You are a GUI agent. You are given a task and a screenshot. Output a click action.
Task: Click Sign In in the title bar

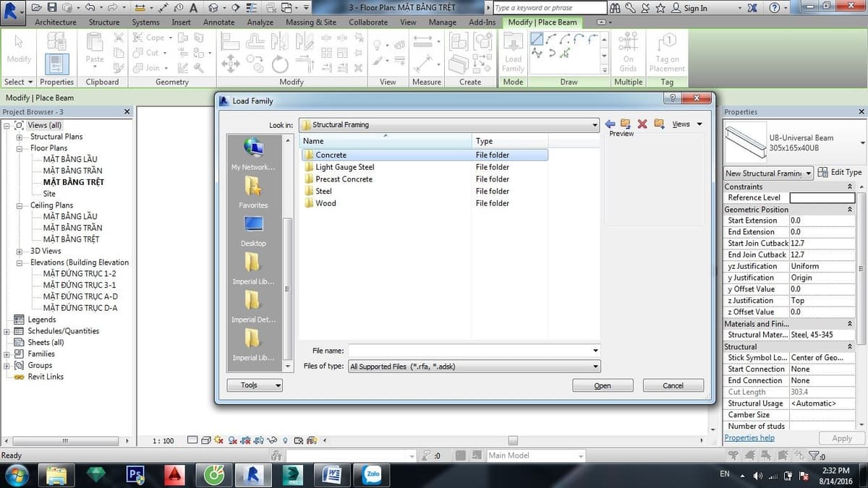pyautogui.click(x=696, y=8)
